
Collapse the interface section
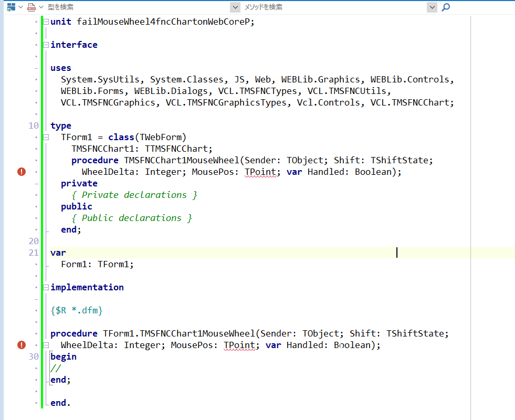(46, 45)
